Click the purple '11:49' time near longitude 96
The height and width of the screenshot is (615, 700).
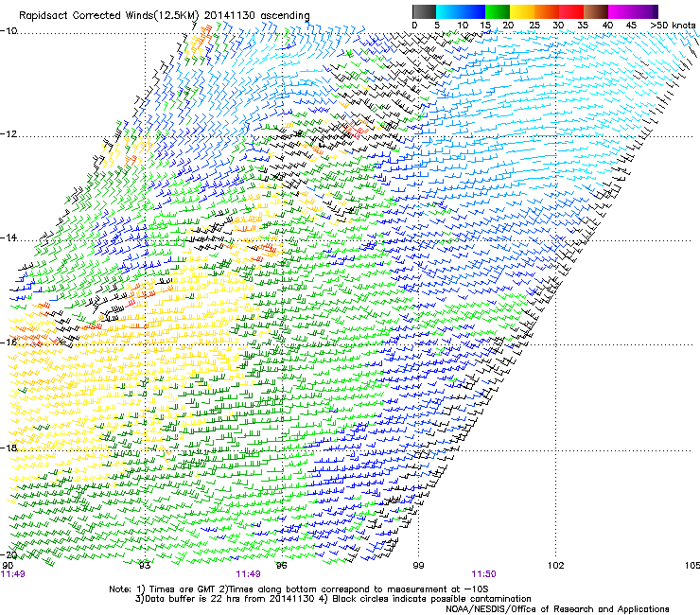click(248, 574)
